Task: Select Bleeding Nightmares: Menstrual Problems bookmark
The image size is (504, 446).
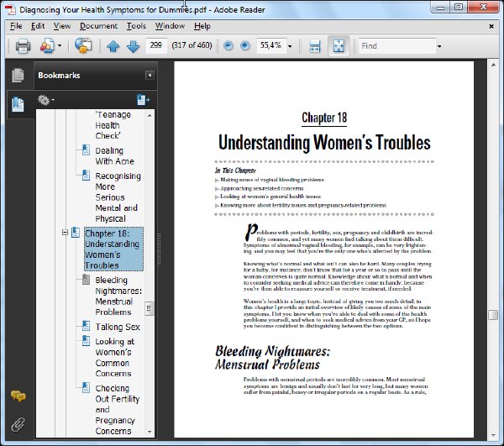Action: click(118, 296)
